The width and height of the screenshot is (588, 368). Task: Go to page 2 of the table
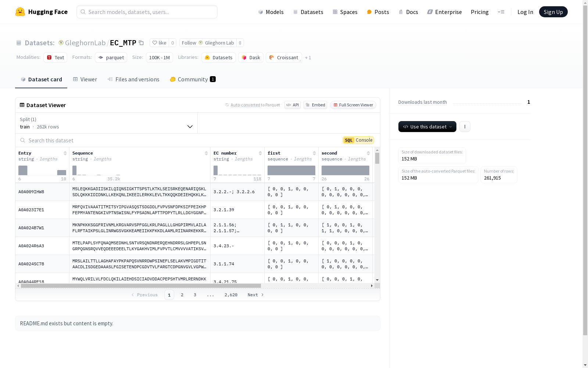pyautogui.click(x=182, y=295)
